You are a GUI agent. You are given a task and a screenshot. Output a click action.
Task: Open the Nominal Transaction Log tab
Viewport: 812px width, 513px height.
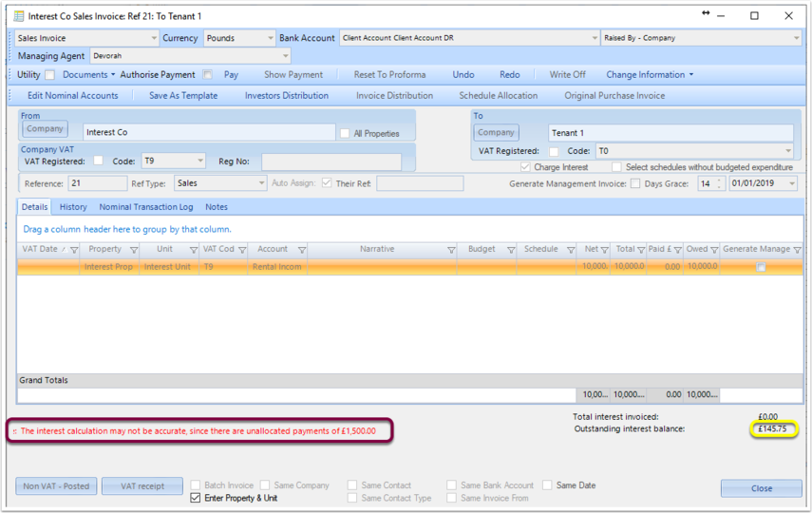tap(146, 207)
